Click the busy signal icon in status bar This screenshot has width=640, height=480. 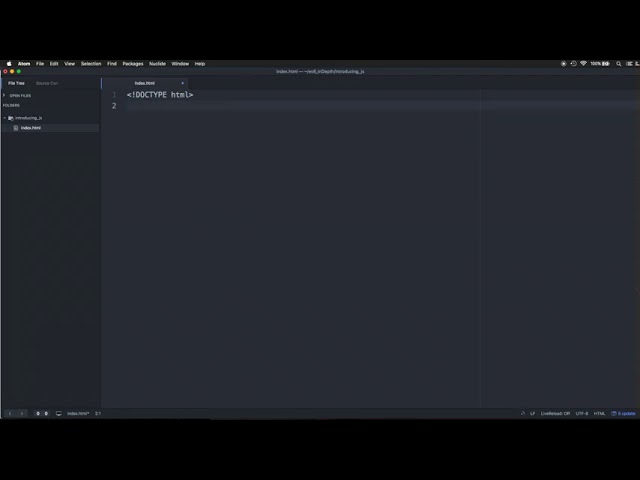point(523,413)
